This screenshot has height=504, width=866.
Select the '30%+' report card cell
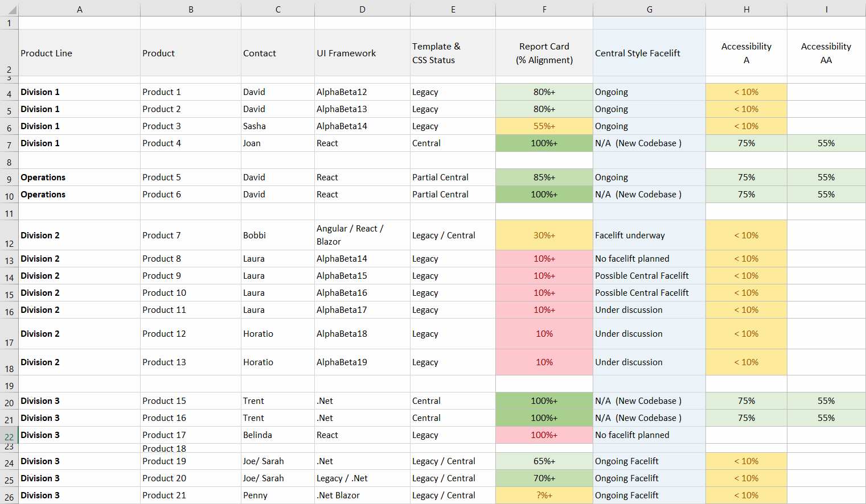click(x=544, y=235)
